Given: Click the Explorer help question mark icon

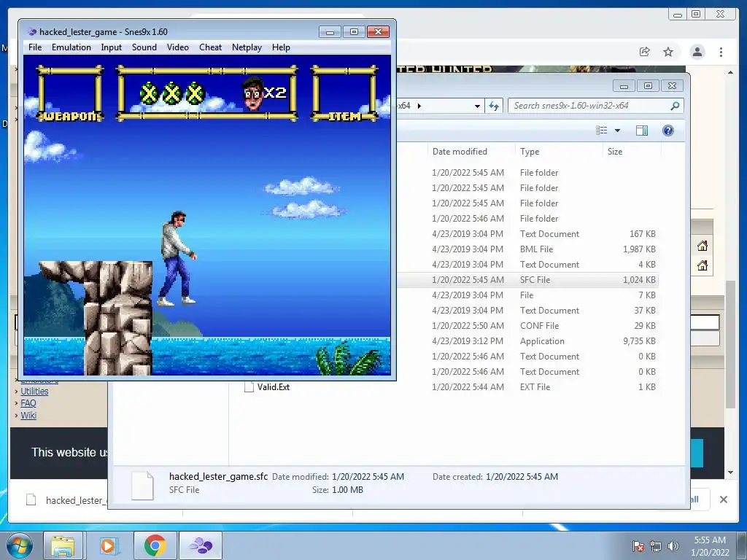Looking at the screenshot, I should (x=668, y=131).
